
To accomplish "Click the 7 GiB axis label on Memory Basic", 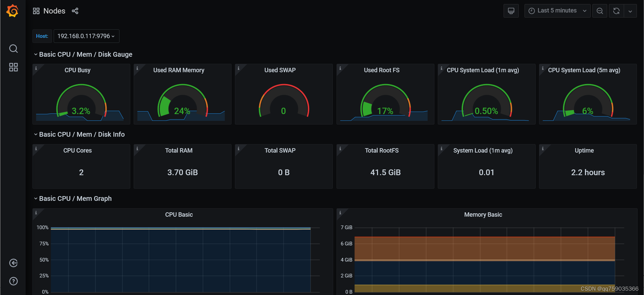I will tap(347, 227).
